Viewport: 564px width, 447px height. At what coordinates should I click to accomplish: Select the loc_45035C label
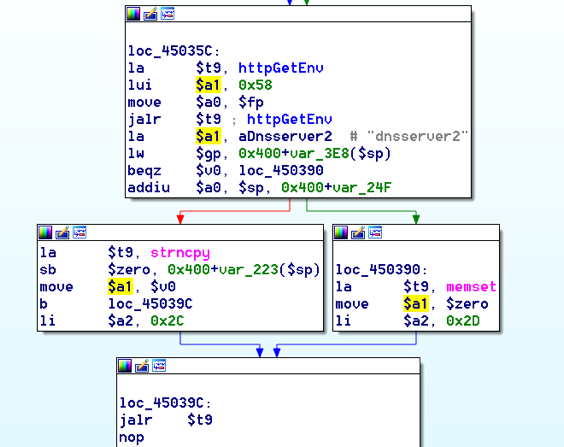pyautogui.click(x=170, y=51)
